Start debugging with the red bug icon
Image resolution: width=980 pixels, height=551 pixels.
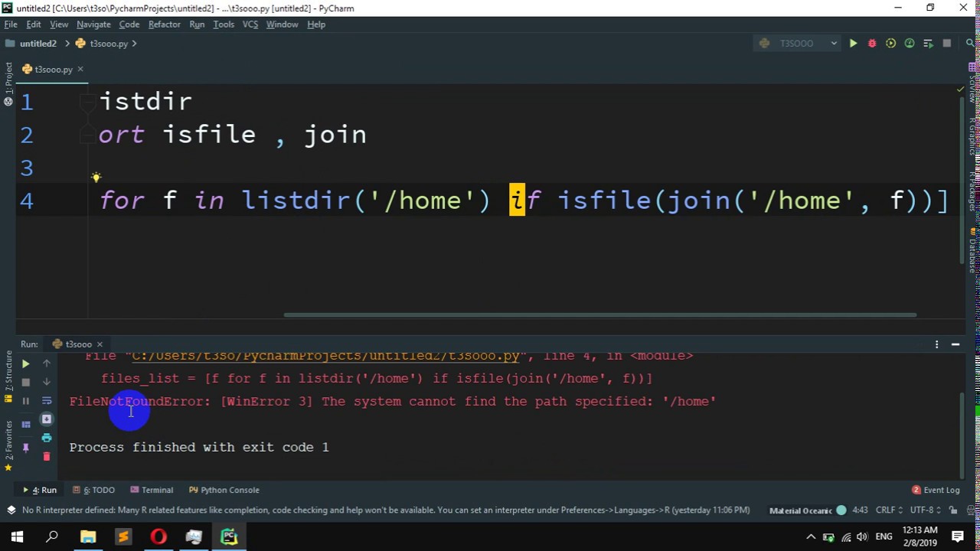(x=872, y=44)
